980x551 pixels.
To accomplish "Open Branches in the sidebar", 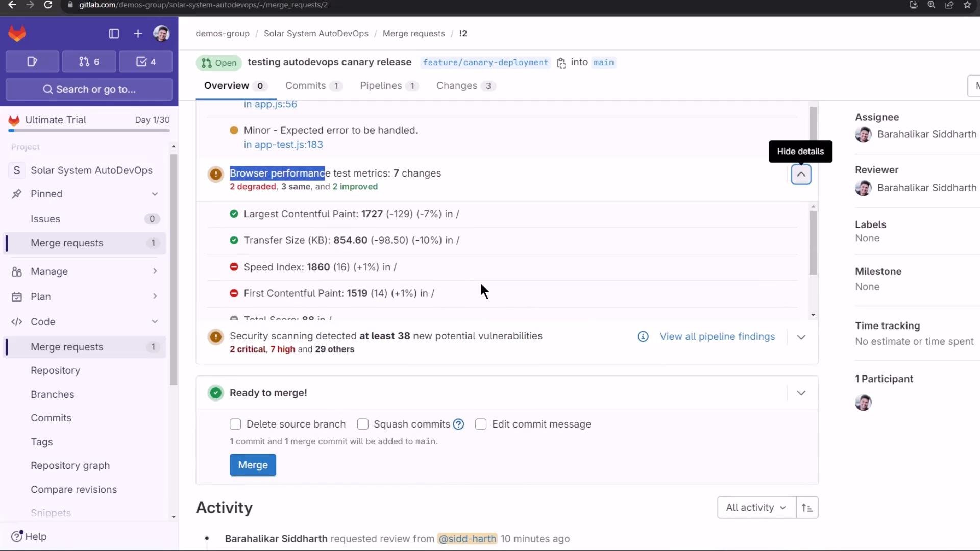I will 52,395.
